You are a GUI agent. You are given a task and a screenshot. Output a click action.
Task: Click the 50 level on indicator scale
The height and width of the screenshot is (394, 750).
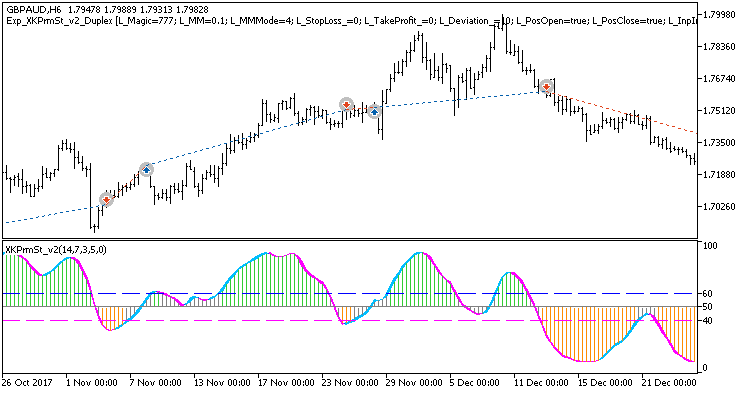(x=708, y=306)
